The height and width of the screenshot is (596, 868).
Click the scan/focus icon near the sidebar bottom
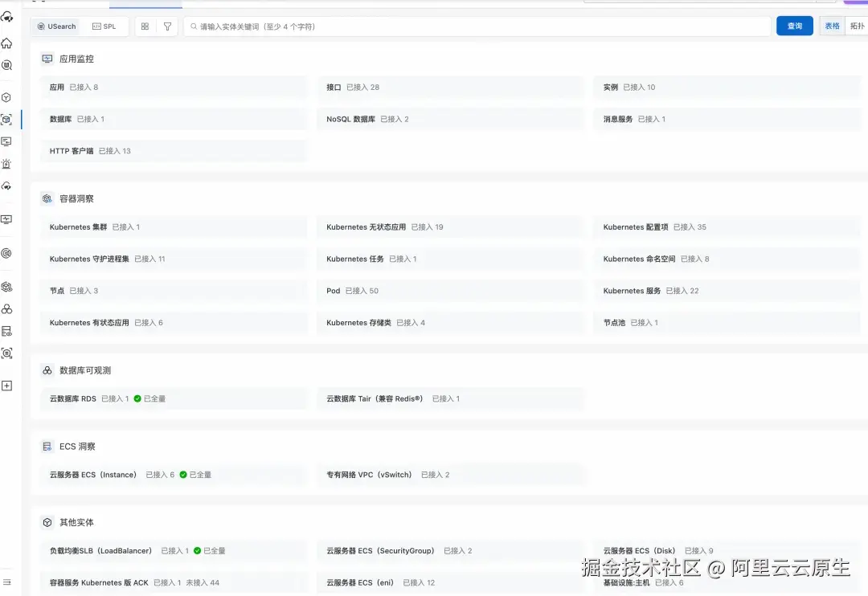point(7,353)
